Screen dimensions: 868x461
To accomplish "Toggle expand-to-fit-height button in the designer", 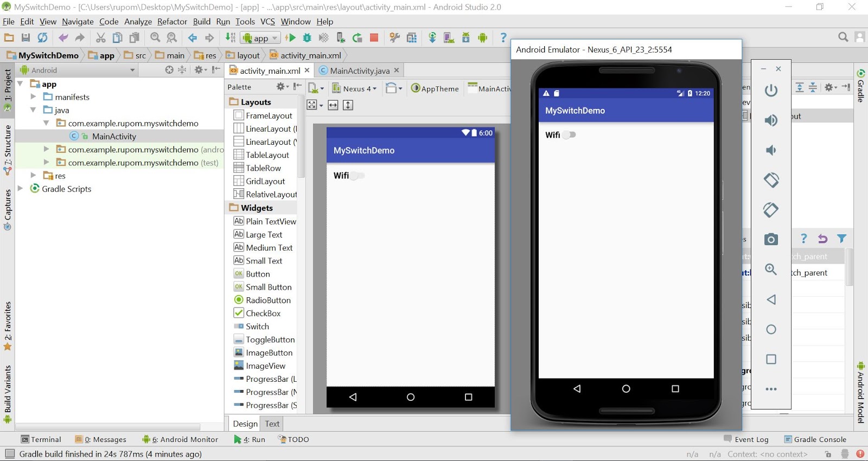I will pos(348,105).
